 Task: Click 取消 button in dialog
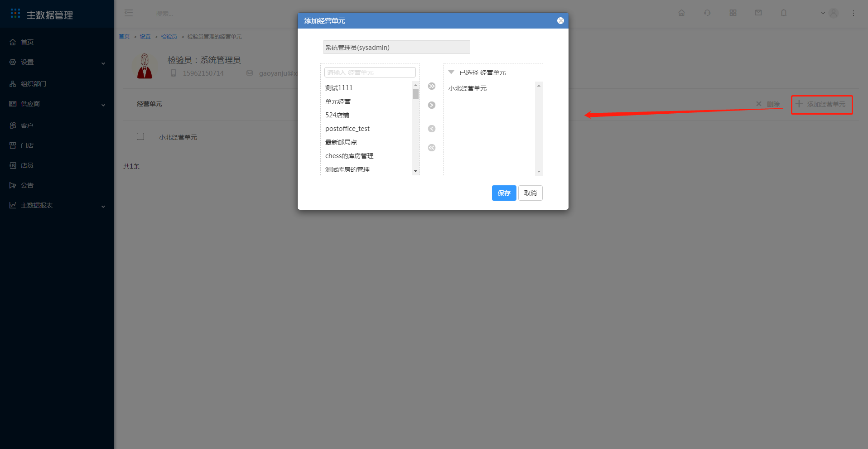[x=530, y=193]
